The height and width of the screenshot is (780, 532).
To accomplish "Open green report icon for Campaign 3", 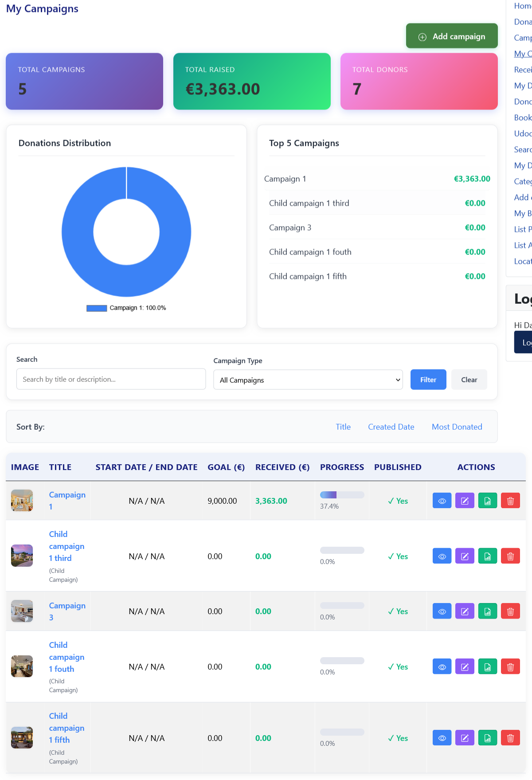I will 488,611.
